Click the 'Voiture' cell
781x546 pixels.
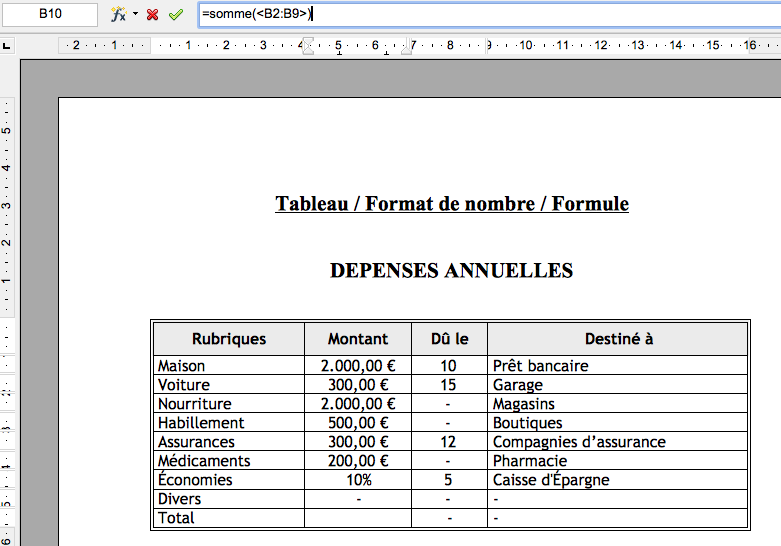click(x=229, y=385)
